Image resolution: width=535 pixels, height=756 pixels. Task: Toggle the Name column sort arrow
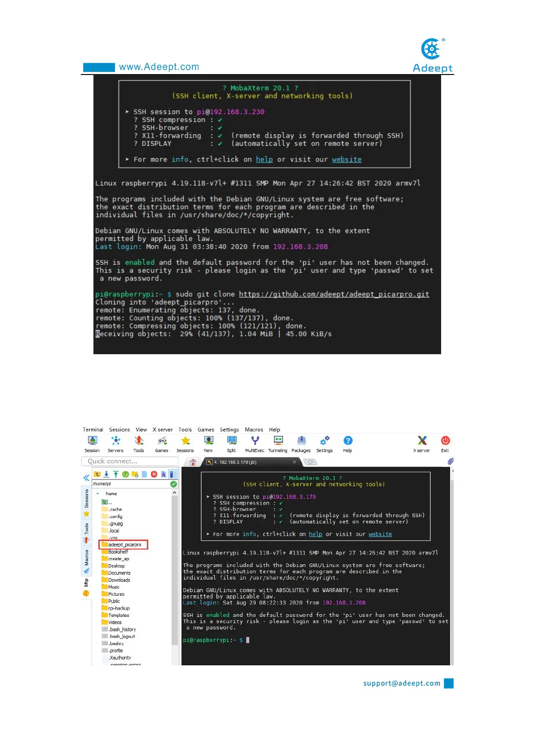pyautogui.click(x=97, y=493)
